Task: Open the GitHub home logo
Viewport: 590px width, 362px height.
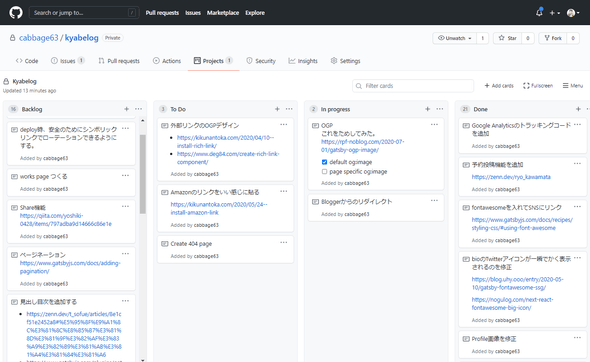Action: [x=16, y=12]
